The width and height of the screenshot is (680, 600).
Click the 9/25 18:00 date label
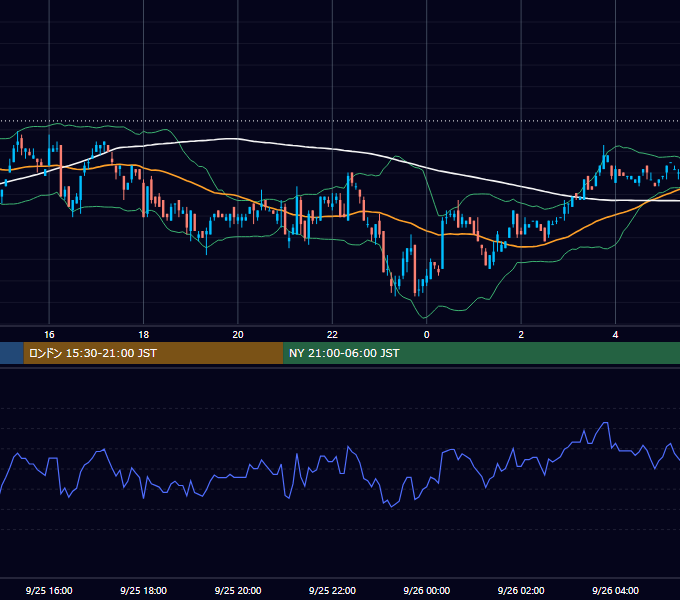coord(143,590)
